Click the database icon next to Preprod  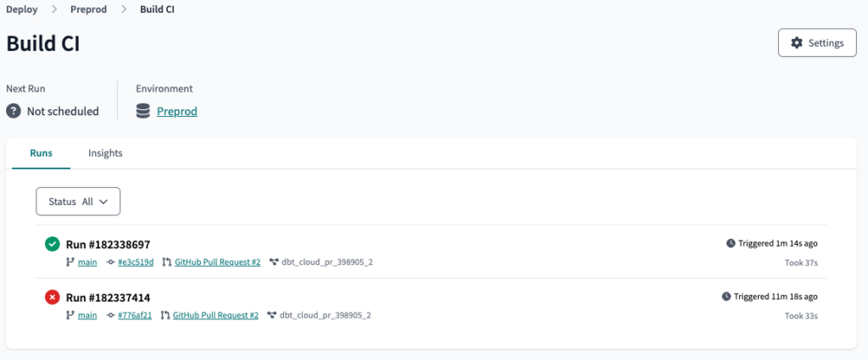(143, 111)
